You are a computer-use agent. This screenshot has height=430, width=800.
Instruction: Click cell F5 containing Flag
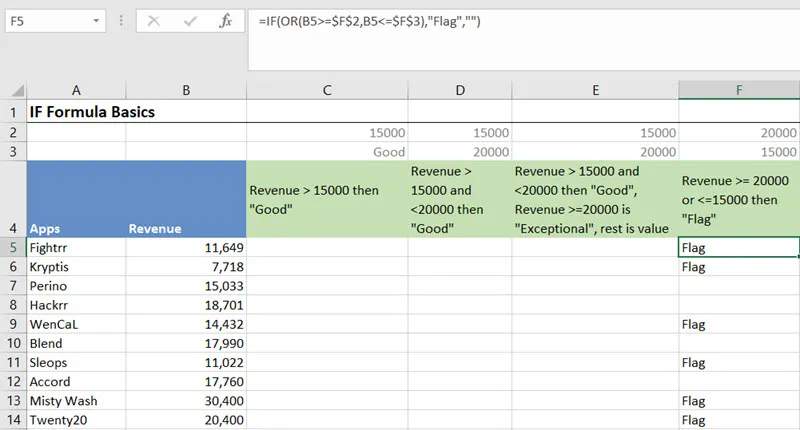[738, 247]
